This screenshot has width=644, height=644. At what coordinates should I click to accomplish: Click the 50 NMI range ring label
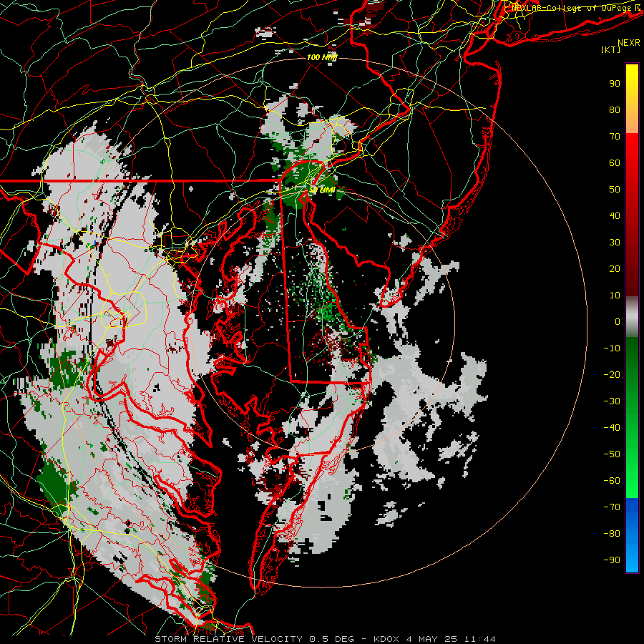coord(323,190)
